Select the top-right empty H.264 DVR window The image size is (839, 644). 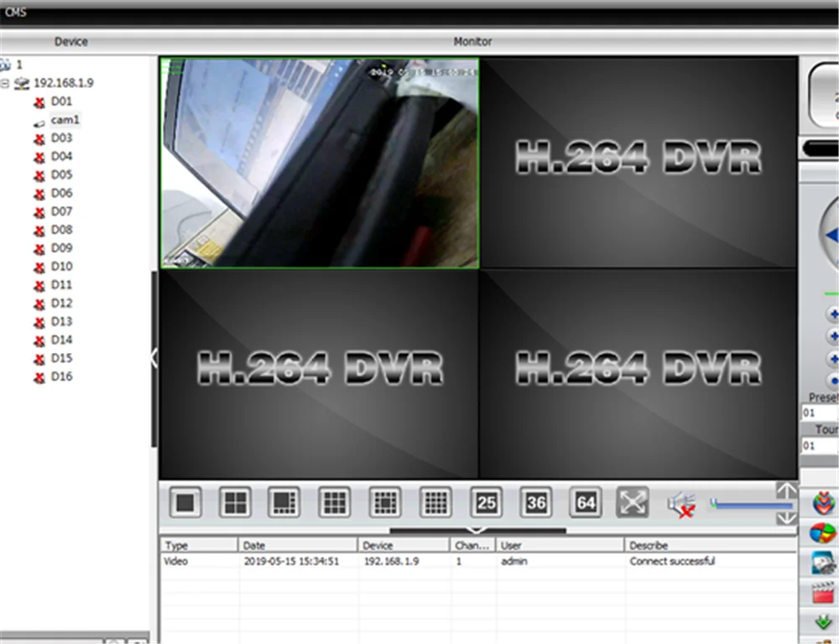pos(638,163)
